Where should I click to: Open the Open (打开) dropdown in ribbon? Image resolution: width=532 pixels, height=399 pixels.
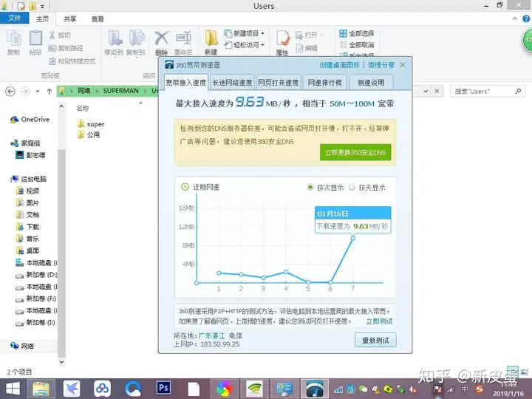(309, 35)
